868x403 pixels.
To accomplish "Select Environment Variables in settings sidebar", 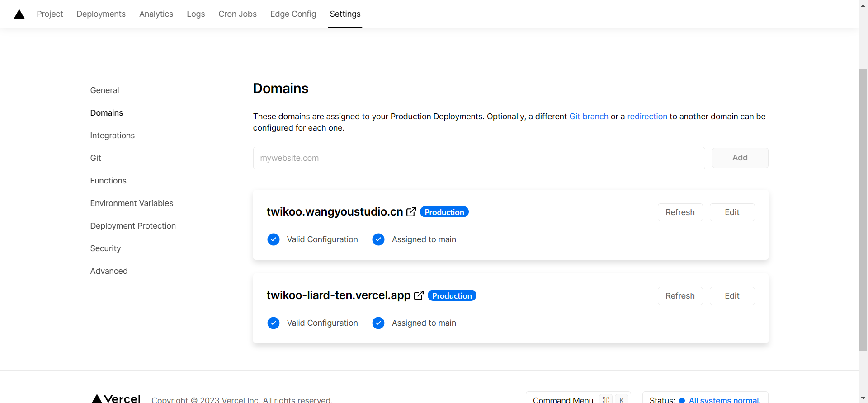I will pos(132,203).
